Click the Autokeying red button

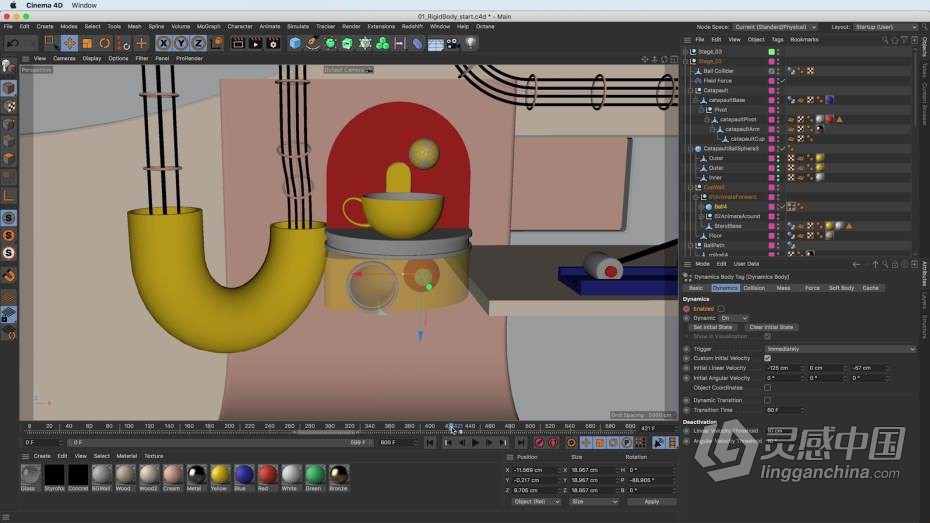[x=553, y=443]
